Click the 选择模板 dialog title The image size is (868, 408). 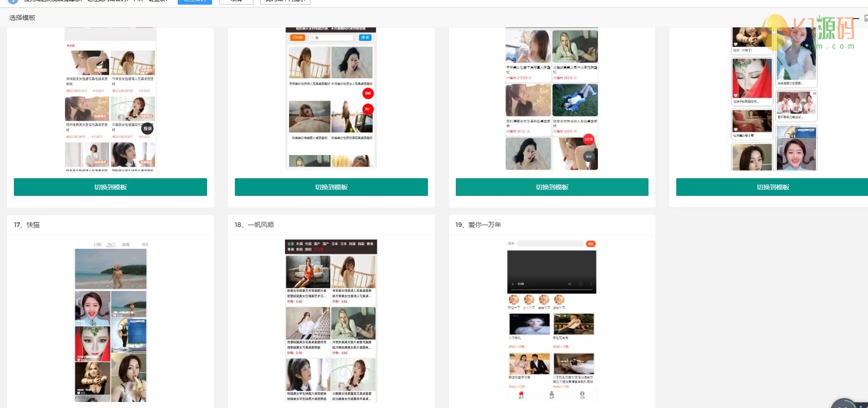pyautogui.click(x=22, y=18)
